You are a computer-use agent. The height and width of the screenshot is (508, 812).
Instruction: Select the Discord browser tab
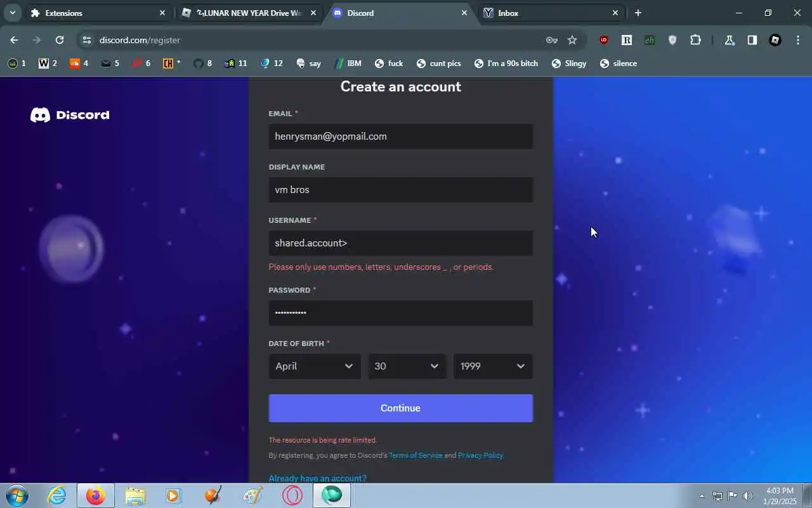[x=400, y=13]
